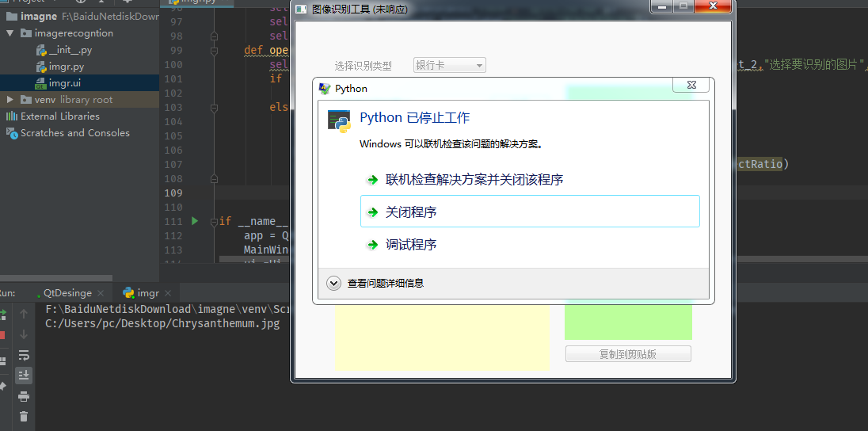Collapse the imagerecogntion folder arrow

(x=10, y=33)
